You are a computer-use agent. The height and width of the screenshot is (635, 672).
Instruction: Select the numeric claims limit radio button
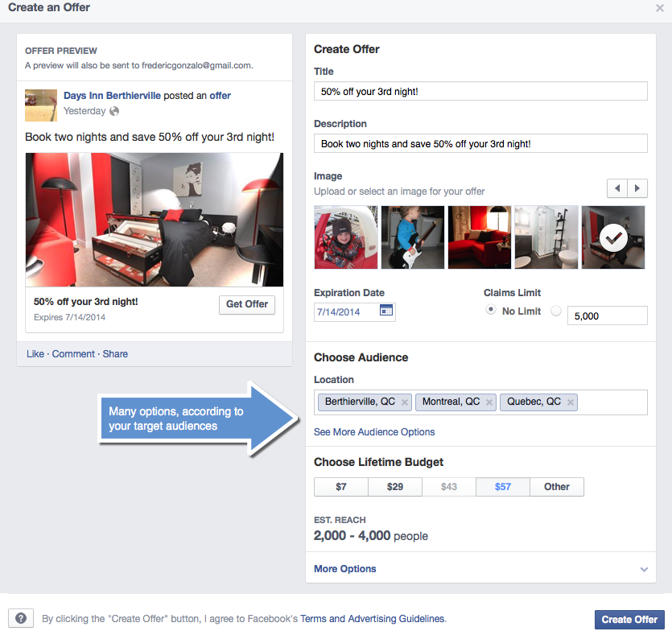(556, 311)
